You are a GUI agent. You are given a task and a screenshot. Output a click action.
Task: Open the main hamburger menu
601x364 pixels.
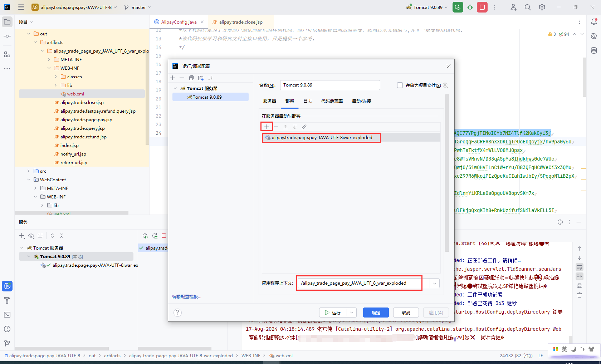click(x=21, y=7)
